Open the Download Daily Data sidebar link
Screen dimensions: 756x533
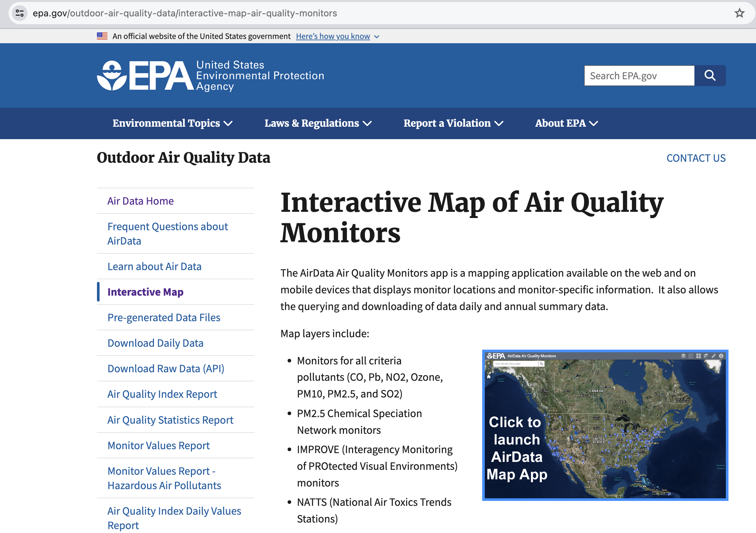tap(155, 343)
